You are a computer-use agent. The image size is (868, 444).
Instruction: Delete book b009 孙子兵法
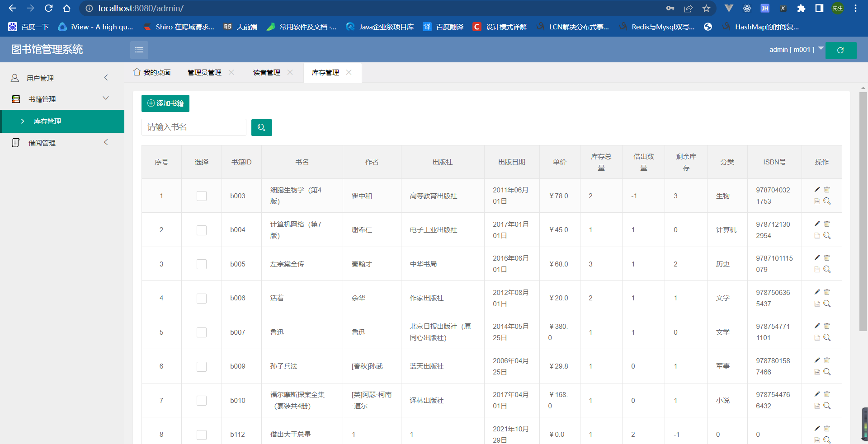[827, 360]
